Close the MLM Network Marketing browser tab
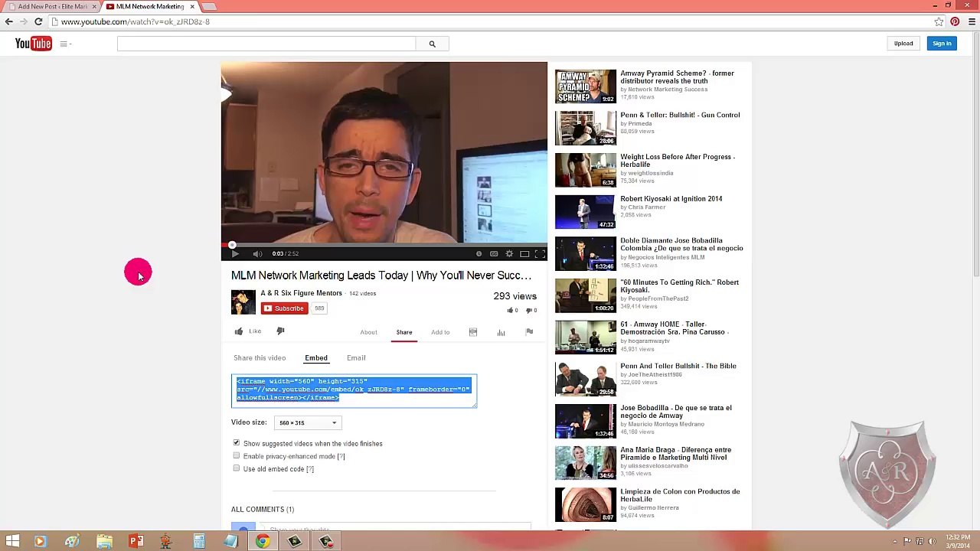The image size is (980, 551). 192,6
